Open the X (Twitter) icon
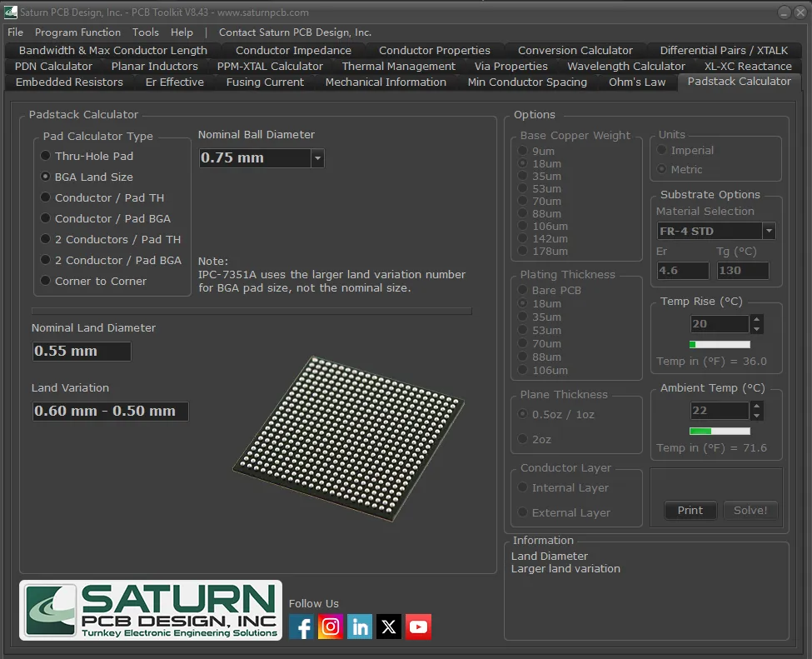812x659 pixels. [389, 627]
